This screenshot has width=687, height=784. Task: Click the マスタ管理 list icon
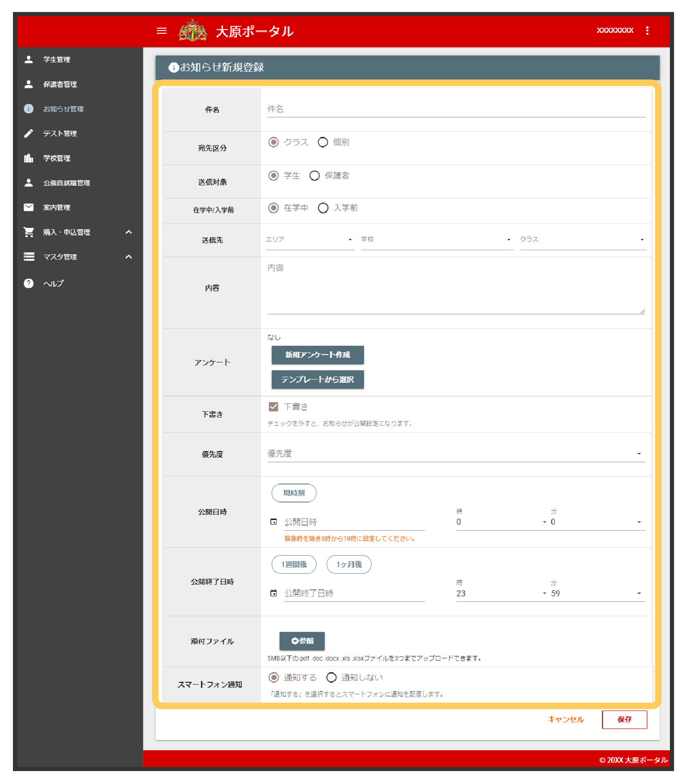(29, 257)
